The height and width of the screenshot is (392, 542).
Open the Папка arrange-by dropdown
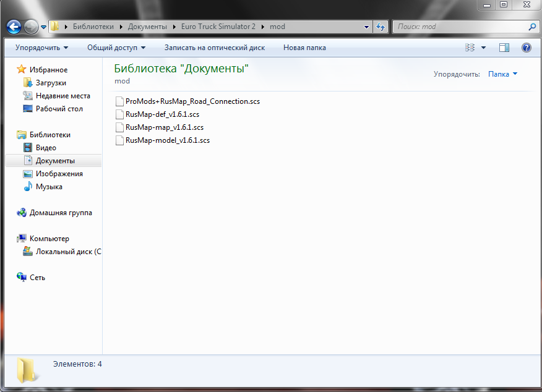(502, 74)
